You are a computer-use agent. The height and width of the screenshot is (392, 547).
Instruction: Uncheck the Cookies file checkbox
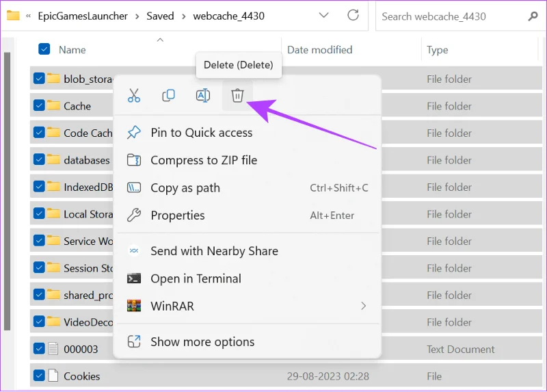pyautogui.click(x=39, y=376)
